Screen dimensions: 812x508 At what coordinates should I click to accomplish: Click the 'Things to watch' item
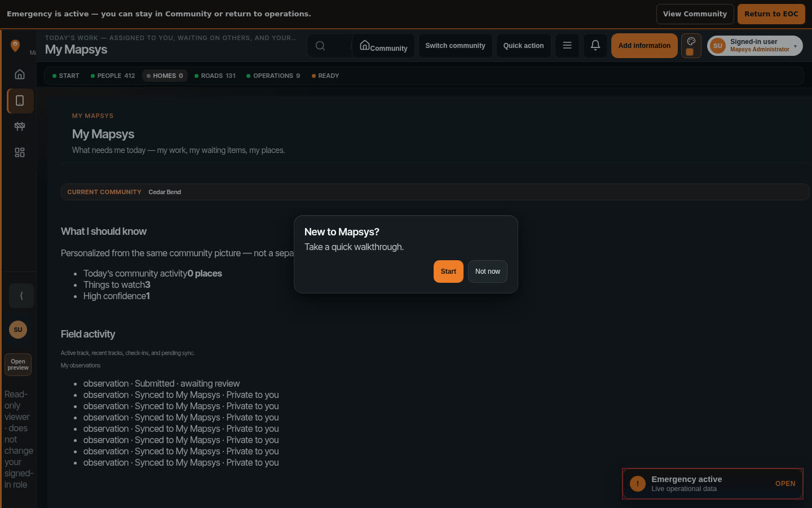[117, 285]
